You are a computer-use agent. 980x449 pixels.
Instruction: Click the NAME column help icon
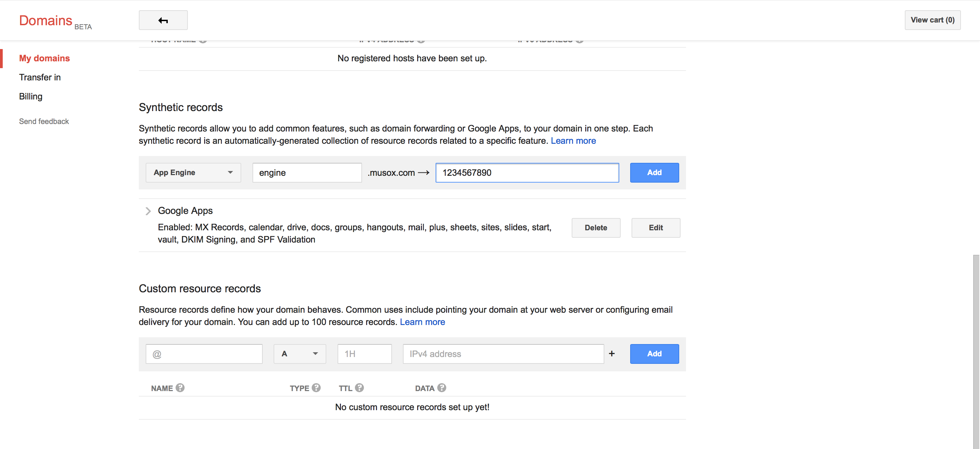[180, 388]
